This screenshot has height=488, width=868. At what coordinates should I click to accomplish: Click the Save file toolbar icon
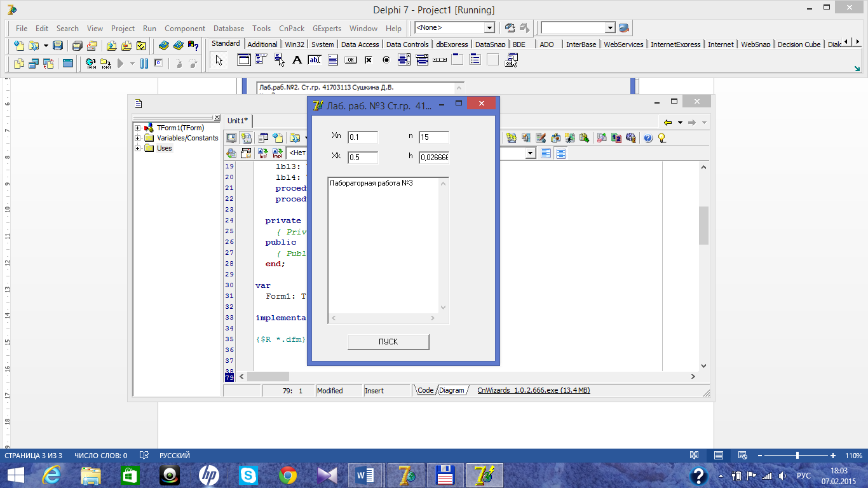pyautogui.click(x=58, y=46)
